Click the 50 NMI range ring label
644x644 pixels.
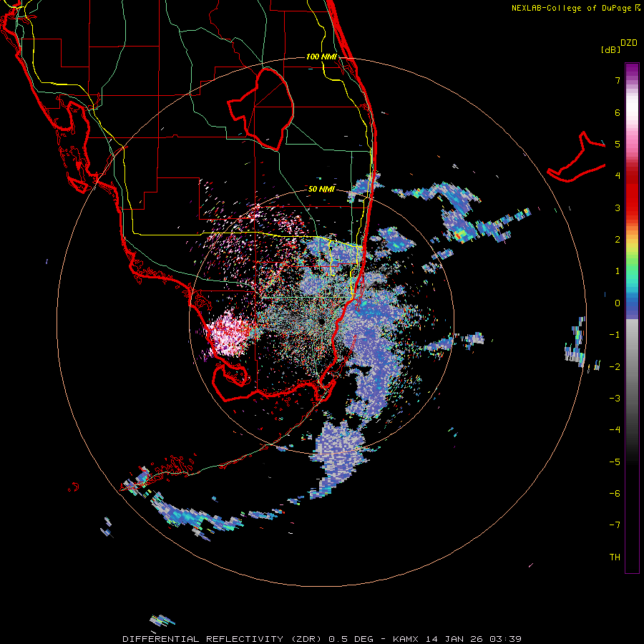tap(321, 189)
